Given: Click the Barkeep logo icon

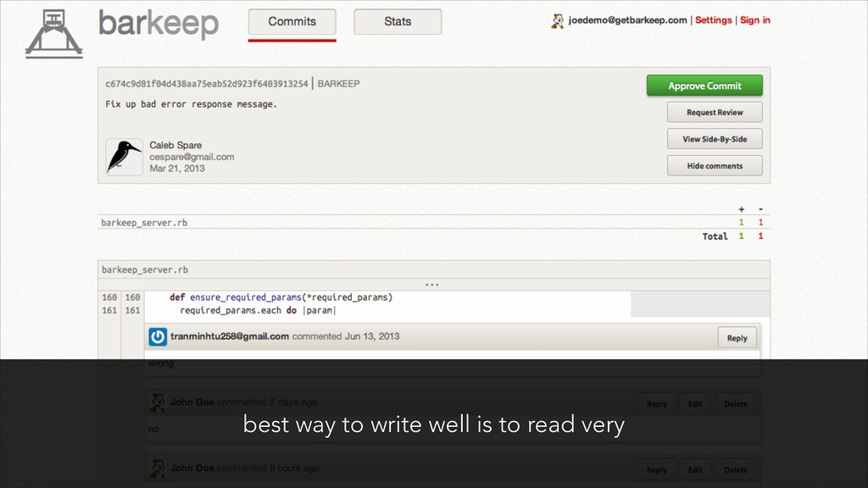Looking at the screenshot, I should pos(53,34).
